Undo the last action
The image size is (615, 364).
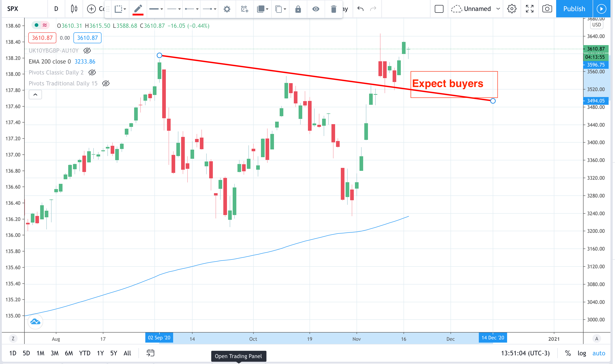click(360, 9)
